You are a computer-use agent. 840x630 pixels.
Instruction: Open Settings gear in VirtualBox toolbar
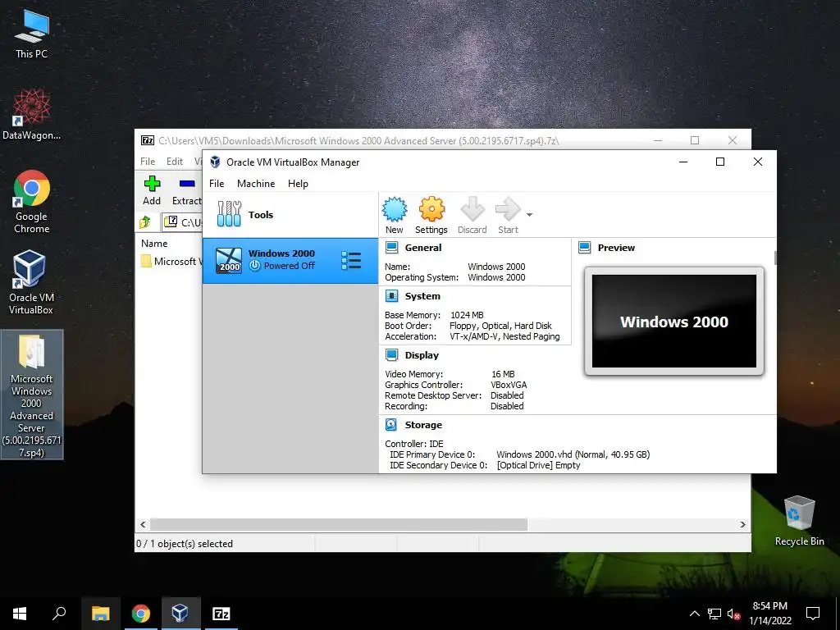click(431, 215)
